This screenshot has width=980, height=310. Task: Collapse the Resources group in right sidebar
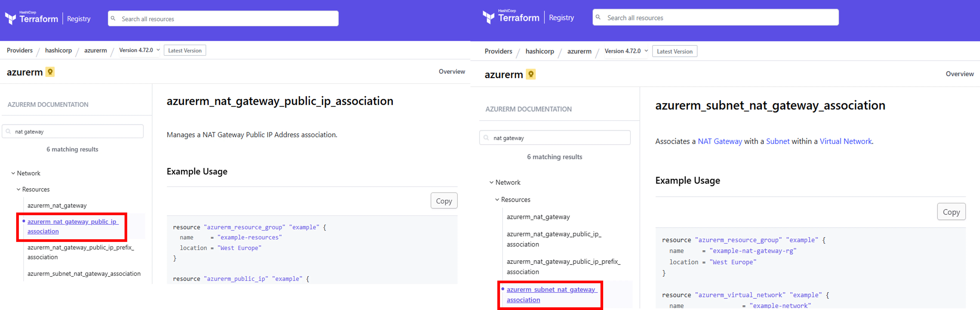497,199
